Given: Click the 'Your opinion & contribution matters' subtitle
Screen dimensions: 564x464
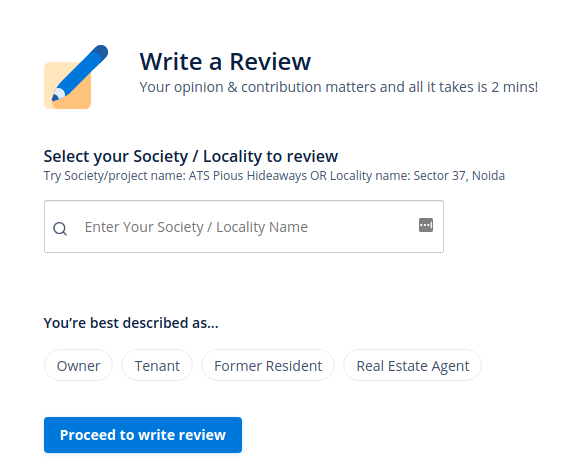Looking at the screenshot, I should tap(338, 87).
